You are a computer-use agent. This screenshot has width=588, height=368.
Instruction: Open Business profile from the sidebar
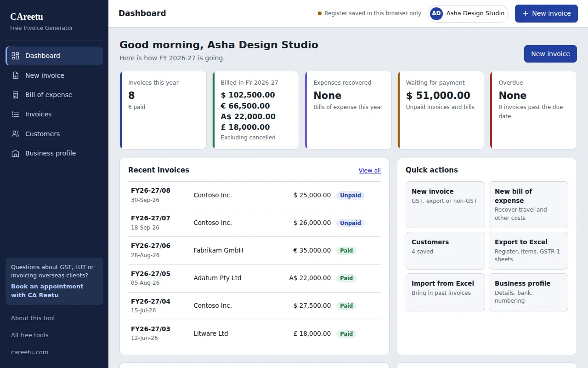click(54, 153)
